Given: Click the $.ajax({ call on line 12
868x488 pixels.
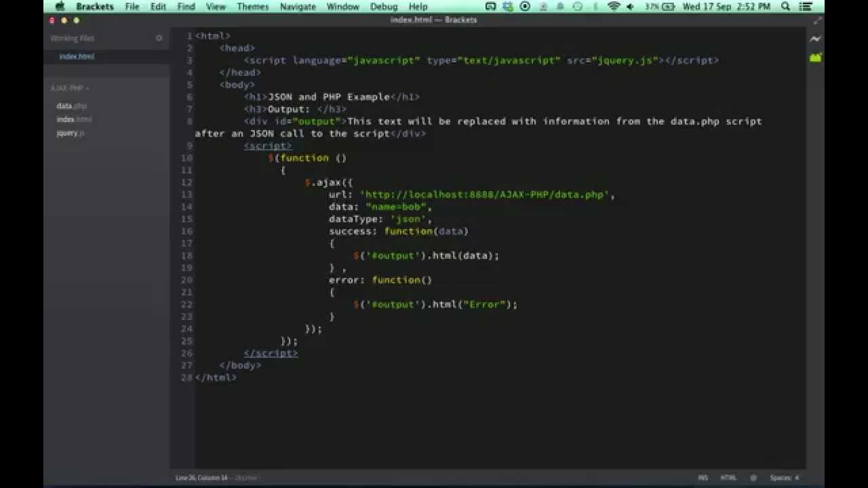Looking at the screenshot, I should pyautogui.click(x=329, y=182).
